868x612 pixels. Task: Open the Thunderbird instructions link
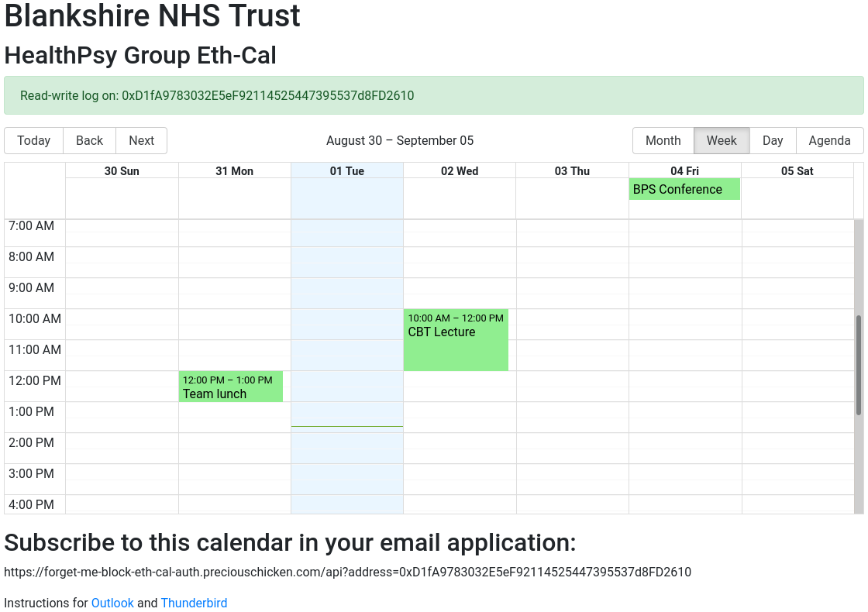194,603
